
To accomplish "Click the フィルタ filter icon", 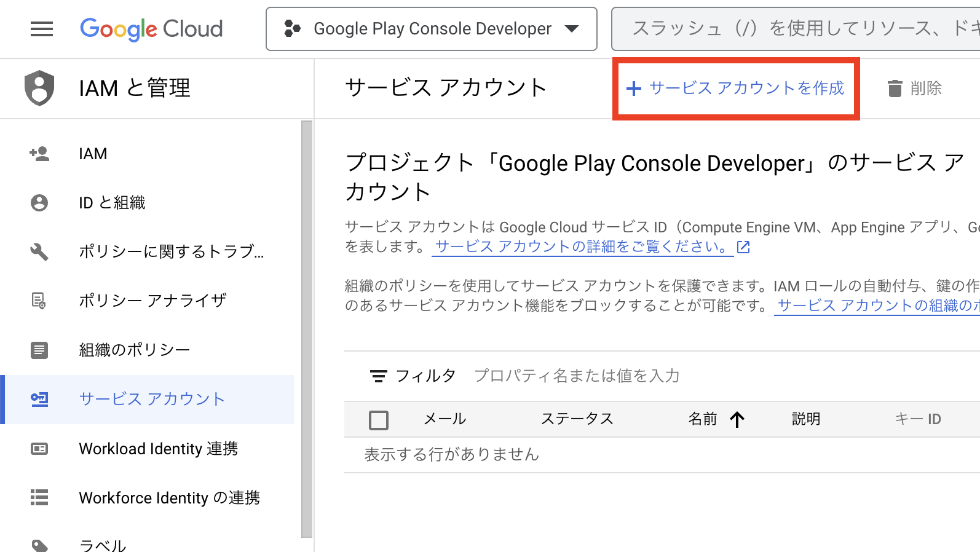I will [378, 376].
